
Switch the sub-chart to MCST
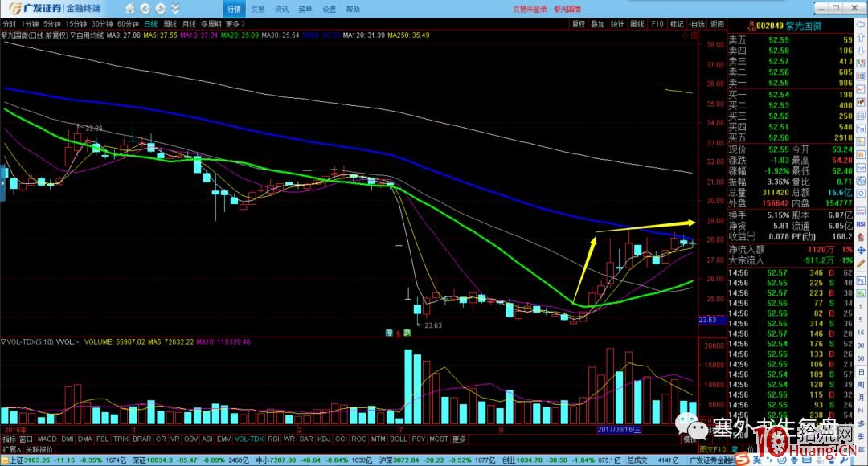[x=439, y=439]
